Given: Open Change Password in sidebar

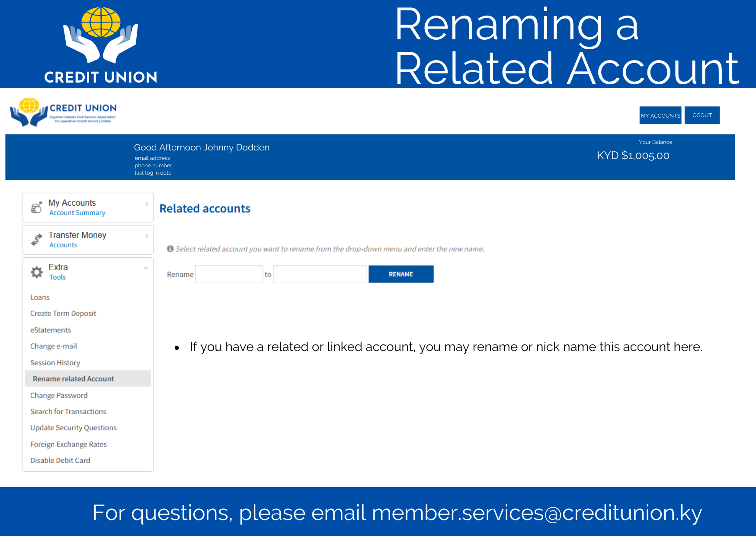Looking at the screenshot, I should click(59, 396).
